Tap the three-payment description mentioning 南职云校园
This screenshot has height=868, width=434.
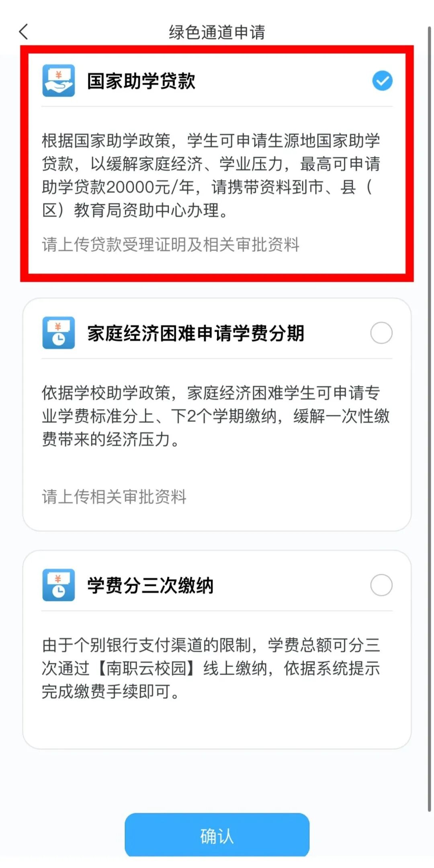211,668
